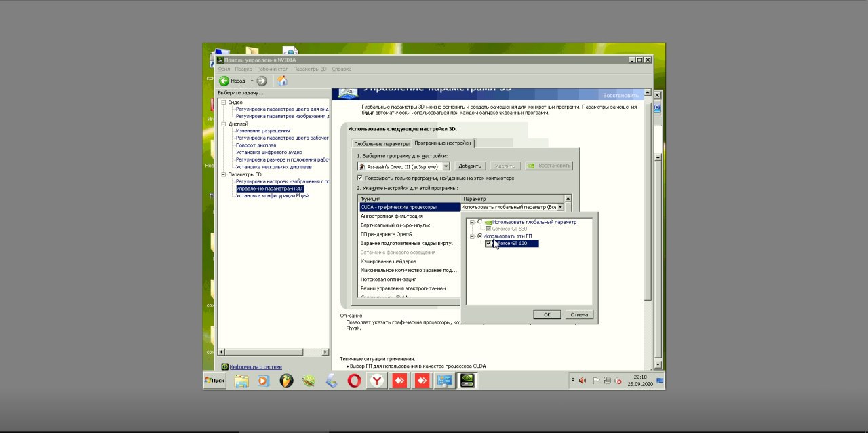
Task: Open the Информация о системе link
Action: point(256,366)
